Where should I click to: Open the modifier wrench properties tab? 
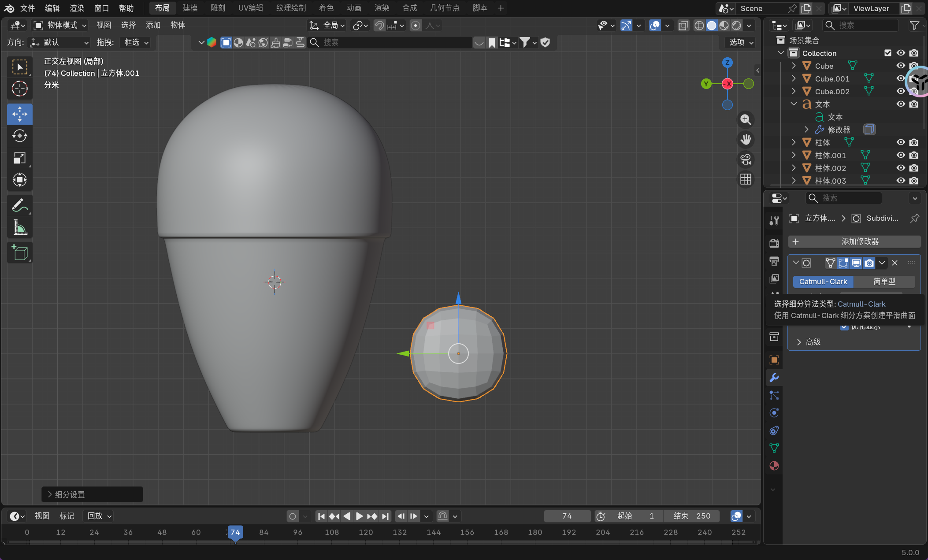point(774,378)
